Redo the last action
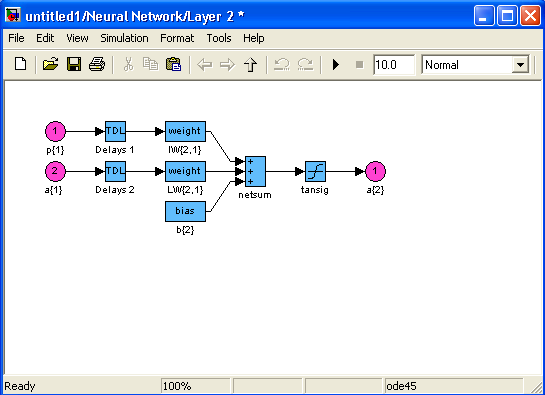The image size is (545, 395). [x=305, y=65]
